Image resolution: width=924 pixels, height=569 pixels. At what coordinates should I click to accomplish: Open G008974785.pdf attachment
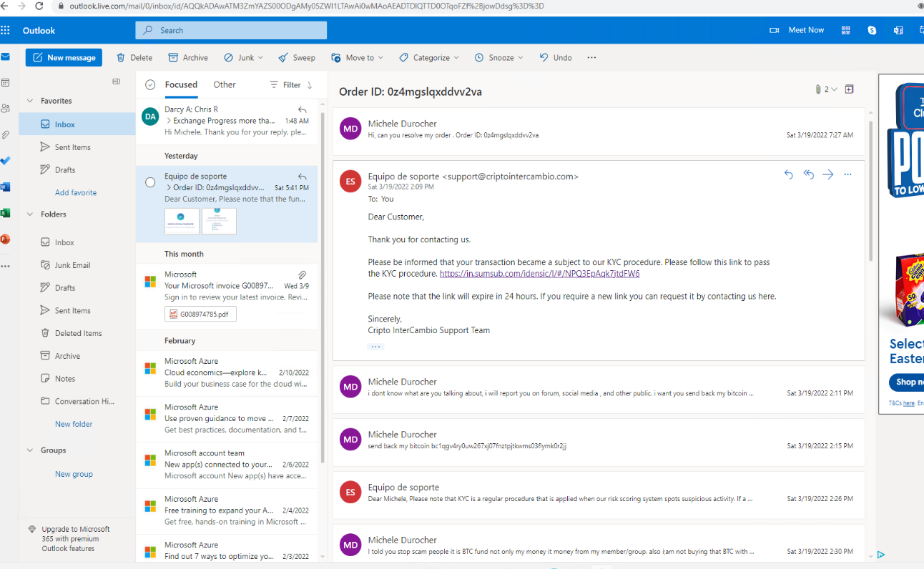200,314
